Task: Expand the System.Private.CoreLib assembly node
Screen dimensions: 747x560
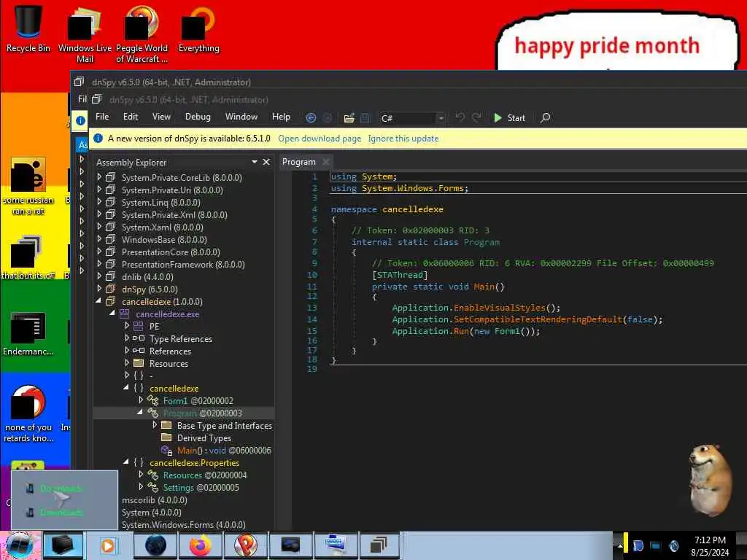Action: point(99,176)
